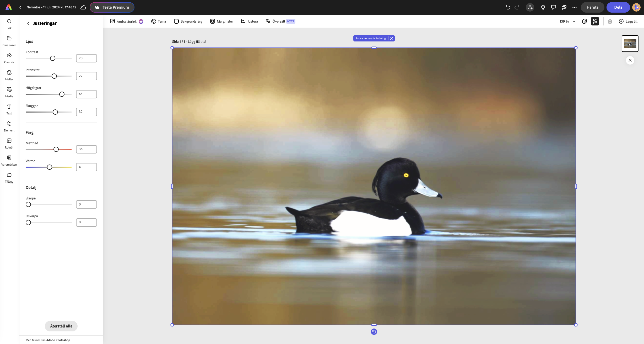Click the Hämta download button
The height and width of the screenshot is (344, 644).
[x=592, y=7]
